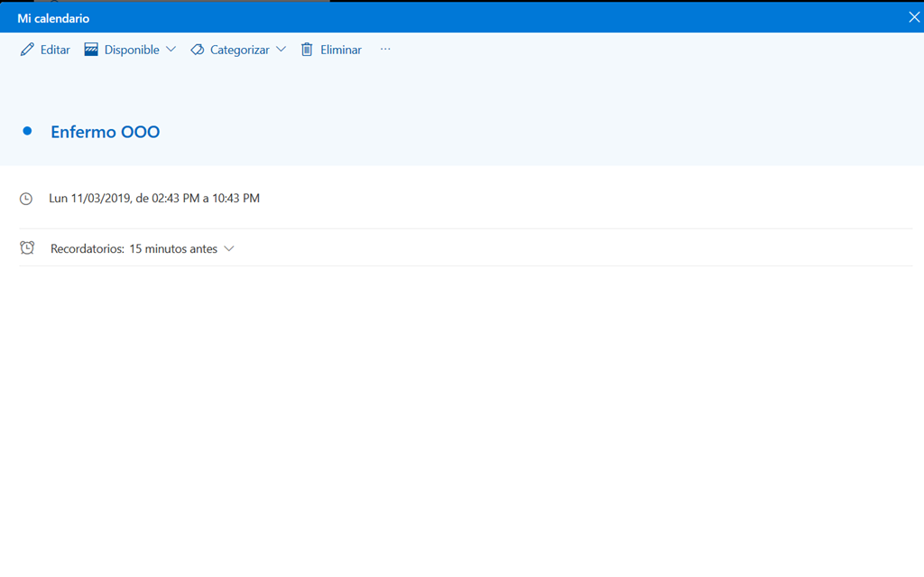Expand the Categorizar dropdown chevron
924x577 pixels.
click(x=281, y=50)
